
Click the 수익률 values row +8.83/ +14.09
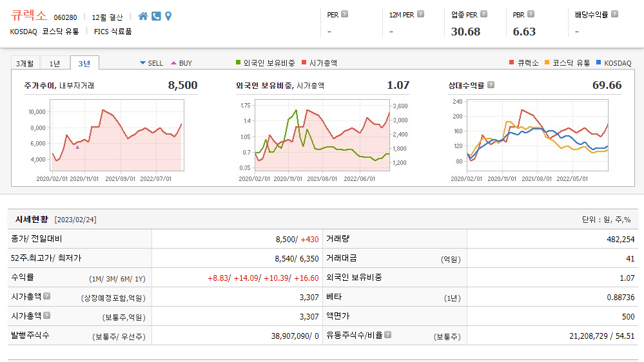pyautogui.click(x=263, y=278)
